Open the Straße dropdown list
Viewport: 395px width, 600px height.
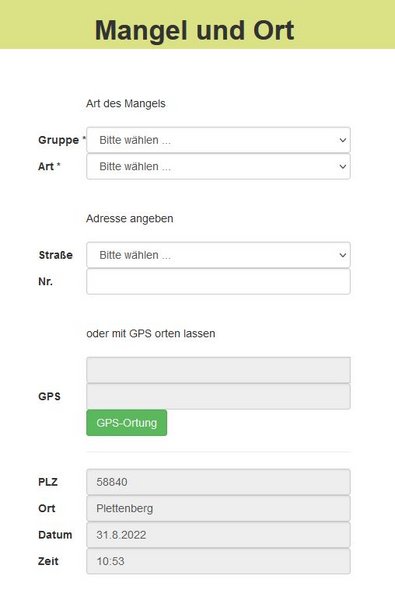tap(218, 255)
